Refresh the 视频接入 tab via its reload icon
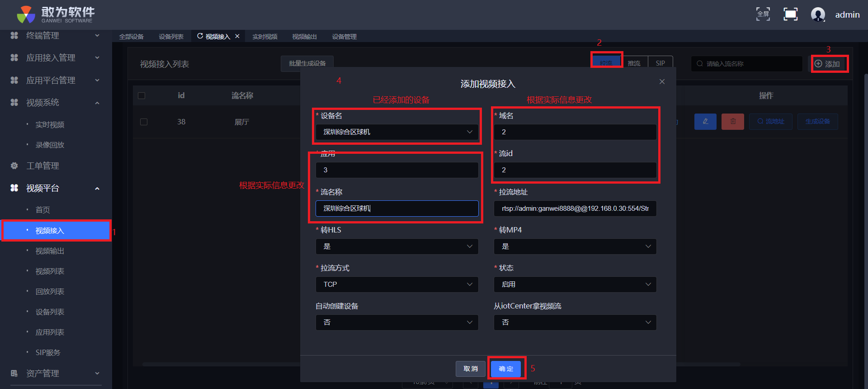 coord(200,36)
